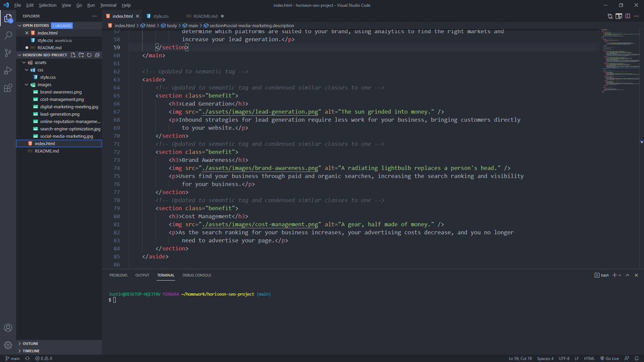This screenshot has height=362, width=644.
Task: Open notifications bell in status bar
Action: (x=636, y=358)
